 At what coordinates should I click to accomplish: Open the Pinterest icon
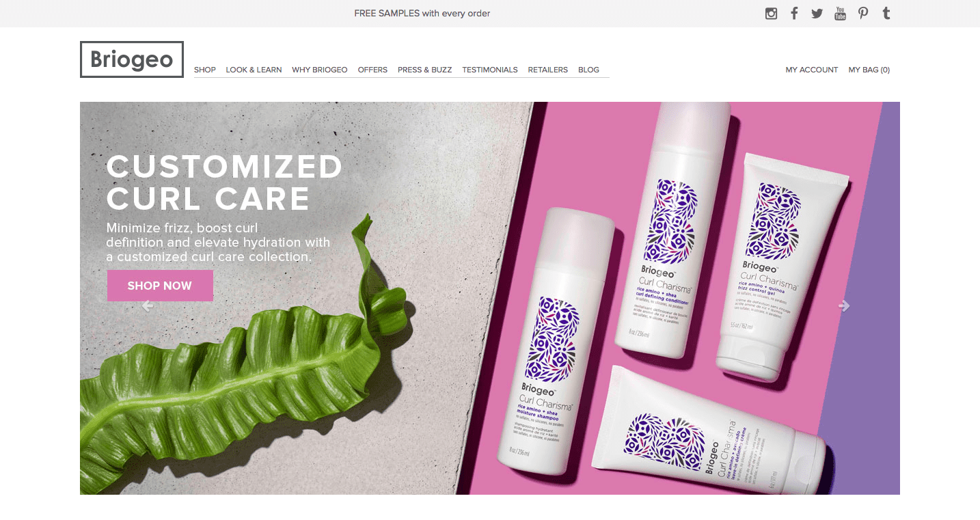[x=863, y=13]
